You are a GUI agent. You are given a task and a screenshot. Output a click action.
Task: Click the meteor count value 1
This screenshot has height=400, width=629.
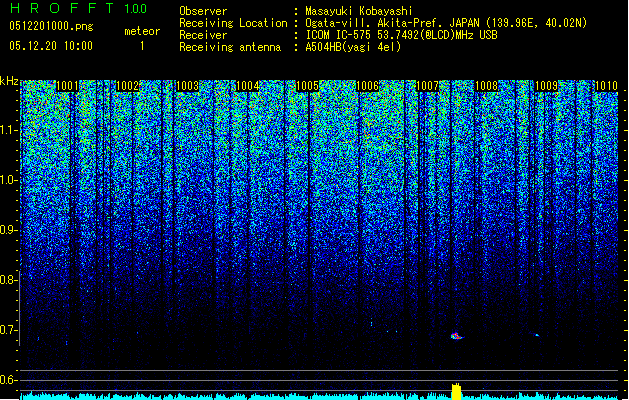pos(142,46)
